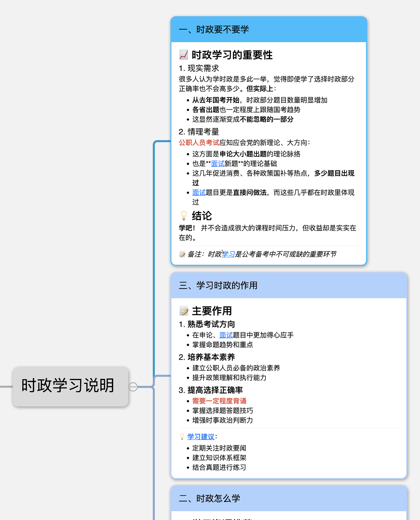This screenshot has height=520, width=420.
Task: Click the 2. 培养基本素养 subheading
Action: pyautogui.click(x=207, y=357)
